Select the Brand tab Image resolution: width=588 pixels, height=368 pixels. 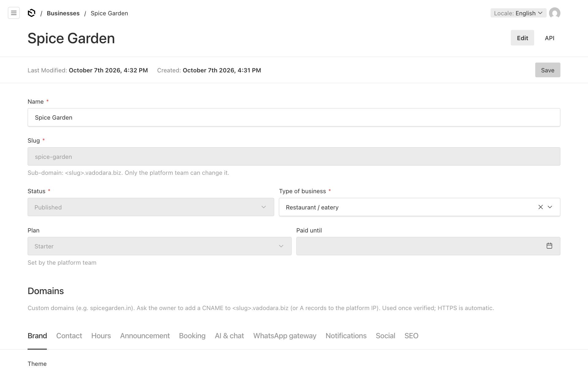(x=37, y=336)
